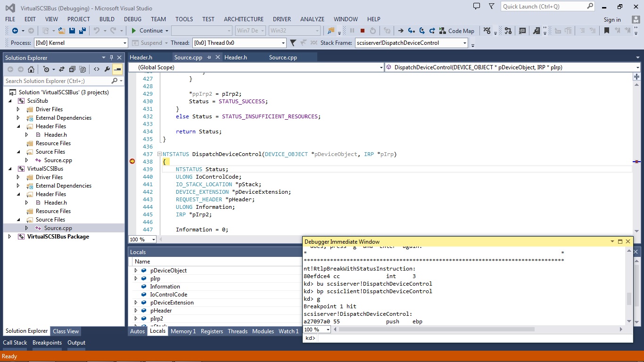Click the Immediate Window vertical scrollbar thumb

click(x=629, y=299)
